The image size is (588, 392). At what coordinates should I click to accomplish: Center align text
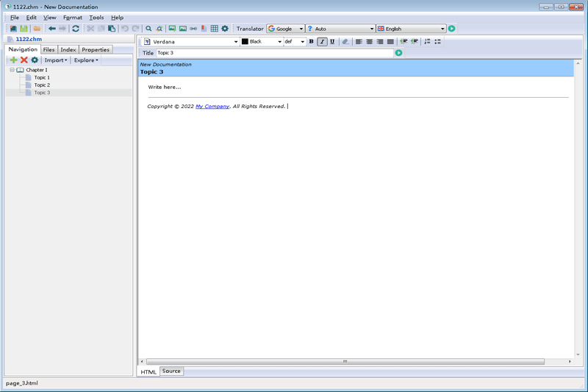(x=370, y=42)
